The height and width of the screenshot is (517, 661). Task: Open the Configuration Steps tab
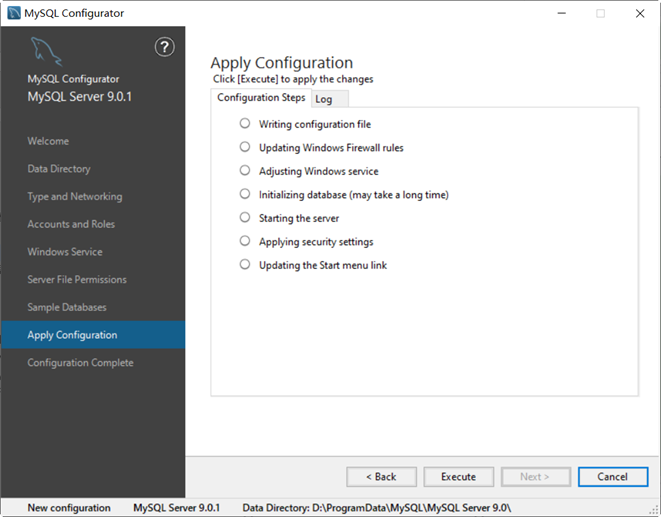(261, 98)
